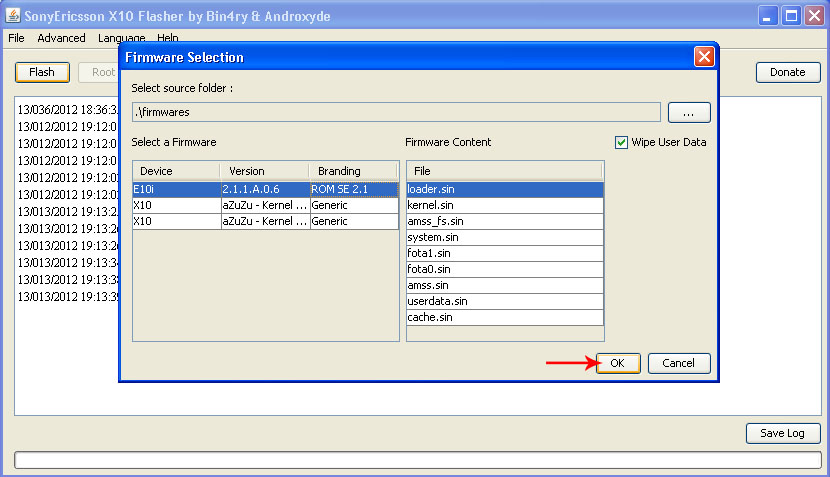
Task: Click OK in the Firmware Selection dialog
Action: pyautogui.click(x=618, y=363)
